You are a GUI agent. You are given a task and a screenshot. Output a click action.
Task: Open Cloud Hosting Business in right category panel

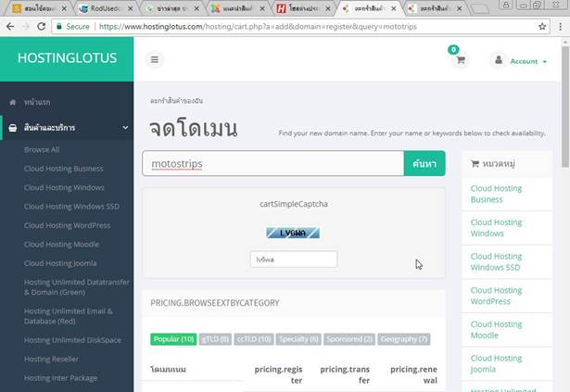(x=496, y=194)
